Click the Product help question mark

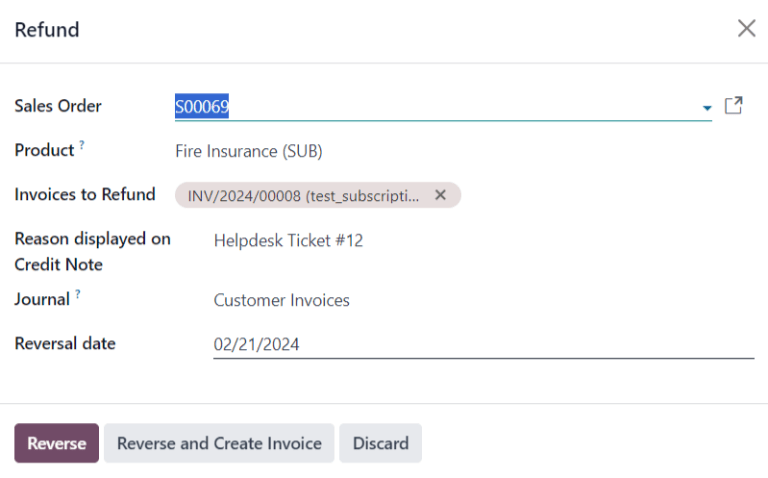point(82,146)
